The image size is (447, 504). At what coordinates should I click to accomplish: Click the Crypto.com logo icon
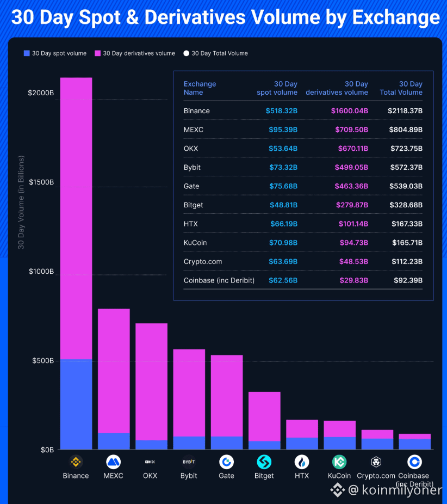[x=376, y=462]
